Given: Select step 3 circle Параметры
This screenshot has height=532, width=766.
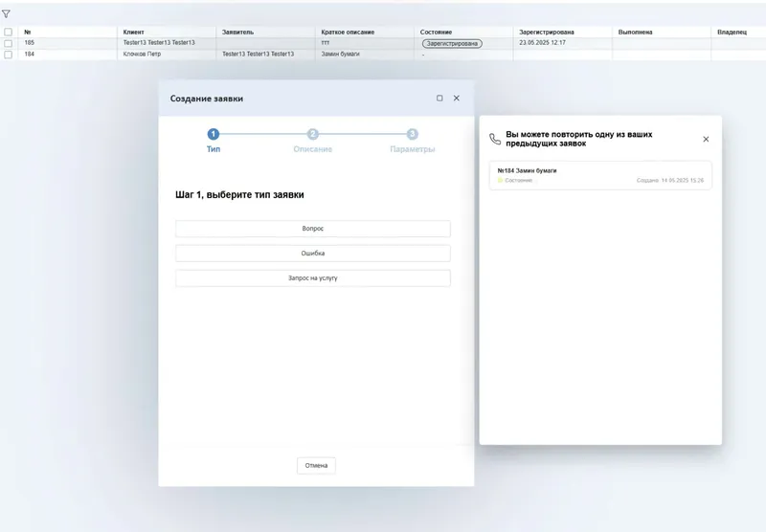Looking at the screenshot, I should [x=413, y=134].
